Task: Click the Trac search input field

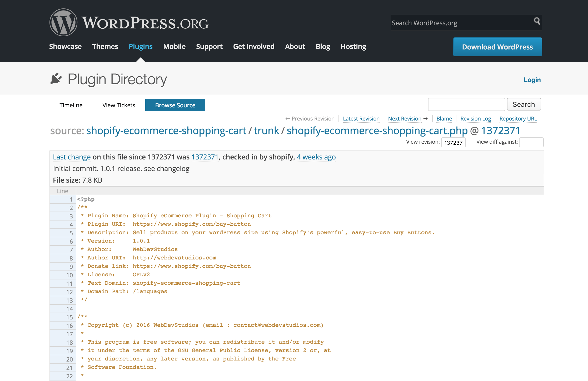Action: (466, 104)
